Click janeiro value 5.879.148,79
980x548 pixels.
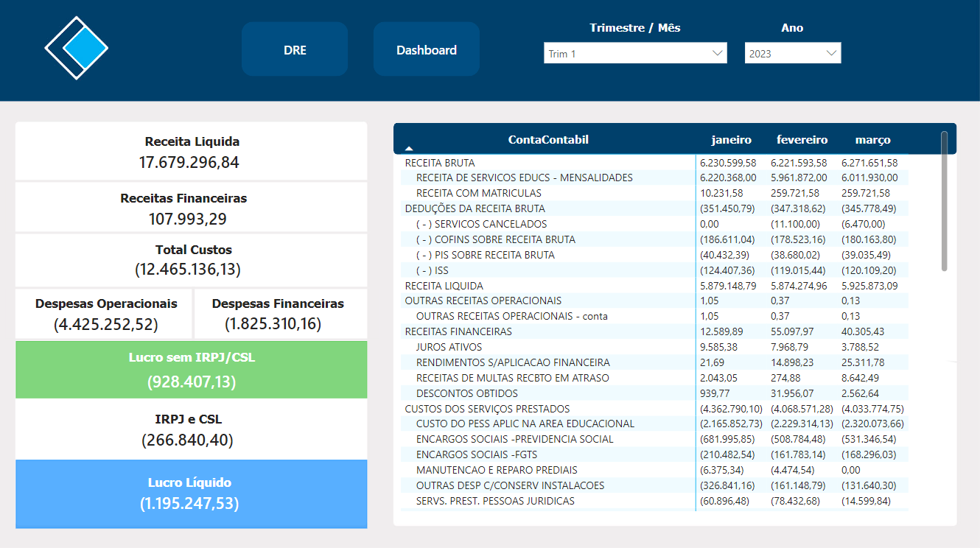(728, 286)
